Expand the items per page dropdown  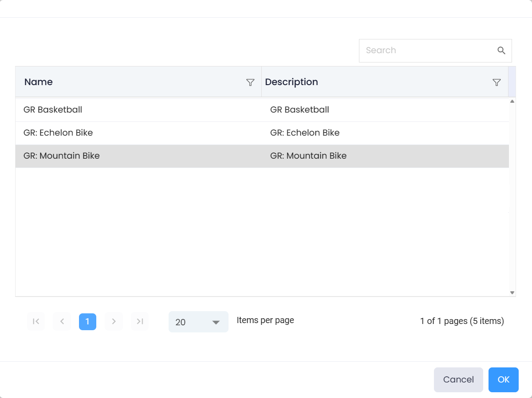click(x=198, y=322)
